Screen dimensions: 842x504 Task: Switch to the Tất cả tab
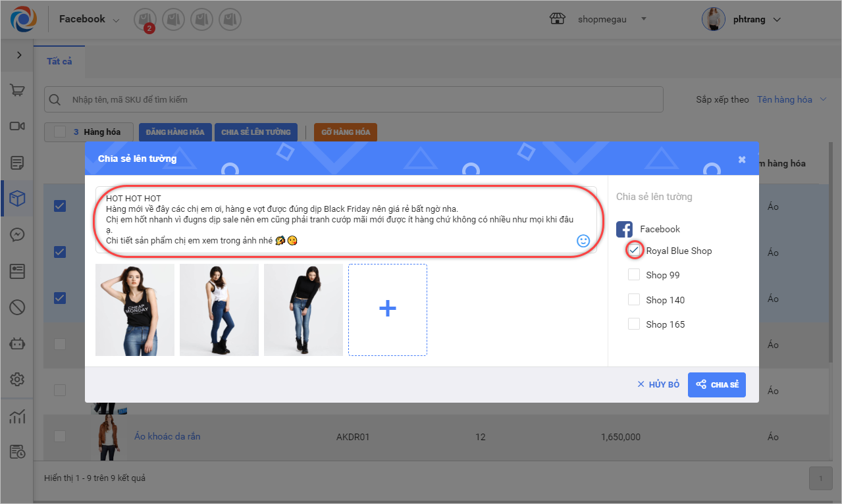coord(59,61)
